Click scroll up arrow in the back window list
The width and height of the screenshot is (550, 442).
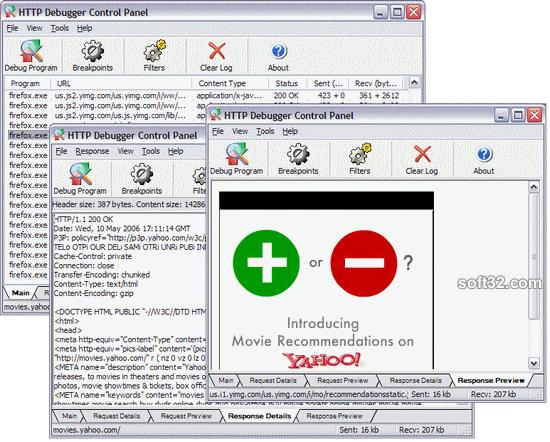(x=414, y=83)
